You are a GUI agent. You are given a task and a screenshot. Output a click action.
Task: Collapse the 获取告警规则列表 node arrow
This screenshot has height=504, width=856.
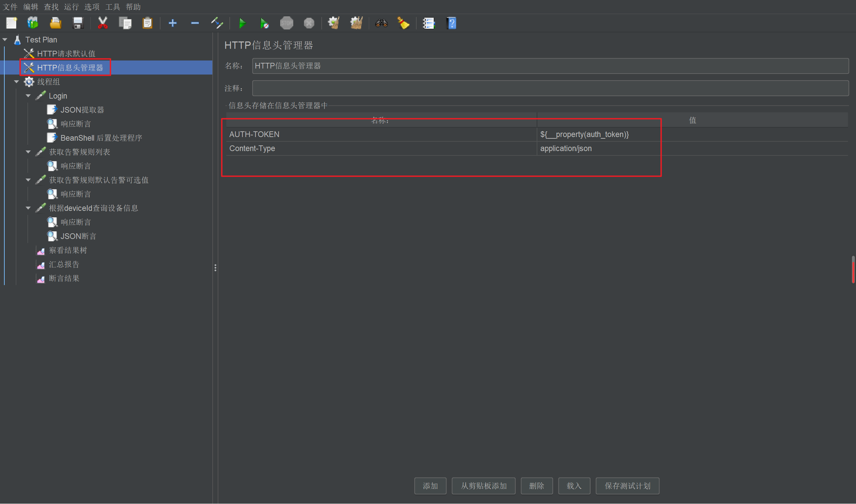tap(28, 152)
